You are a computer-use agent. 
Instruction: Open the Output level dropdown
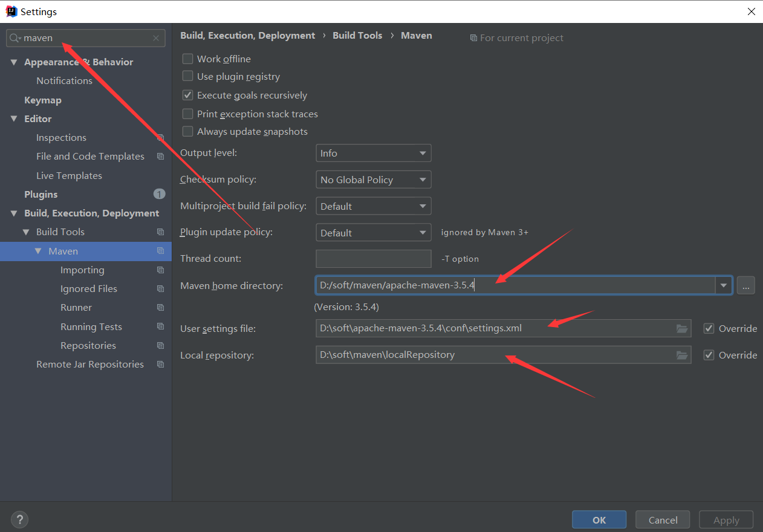tap(374, 153)
